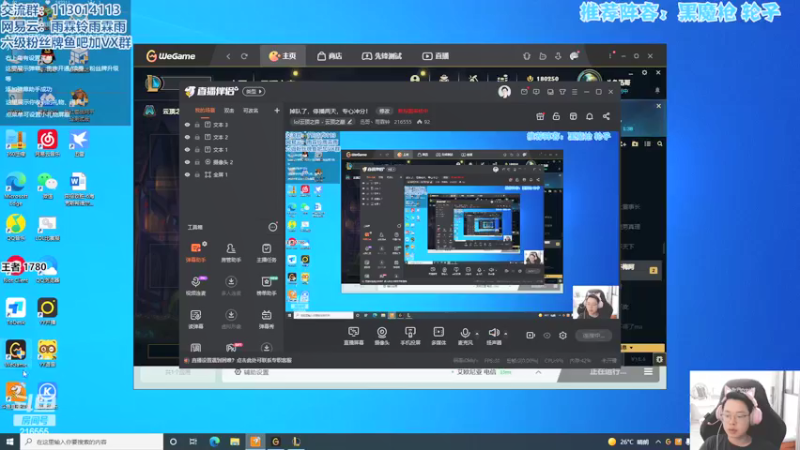Image resolution: width=800 pixels, height=450 pixels.
Task: Open the 房管助手 tool
Action: point(231,253)
